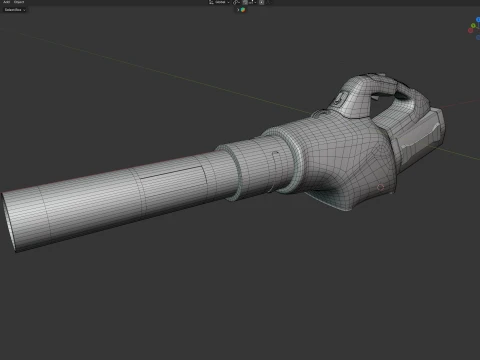Open the Global transform orientation dropdown
This screenshot has height=360, width=480.
(219, 2)
